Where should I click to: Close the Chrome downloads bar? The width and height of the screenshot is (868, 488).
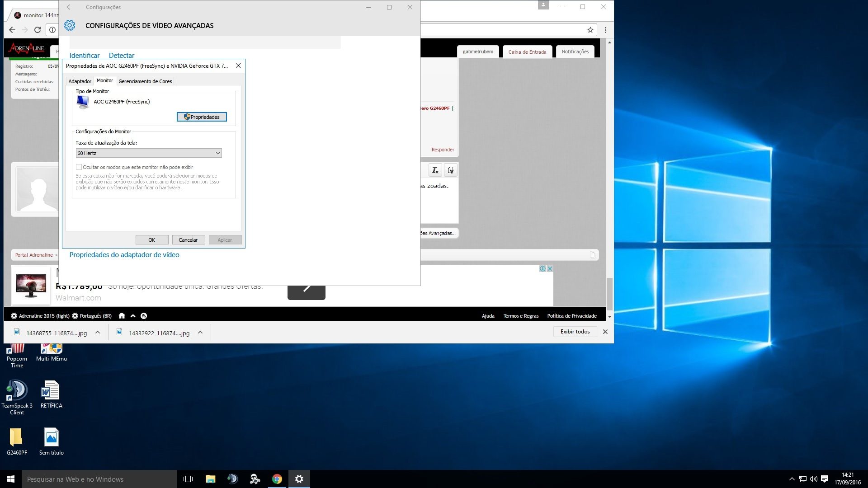coord(605,332)
